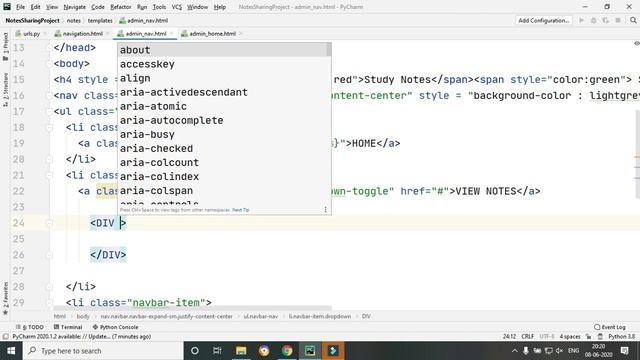Click the PyCharm logo icon in the title bar
Viewport: 640px width, 360px height.
pyautogui.click(x=7, y=7)
